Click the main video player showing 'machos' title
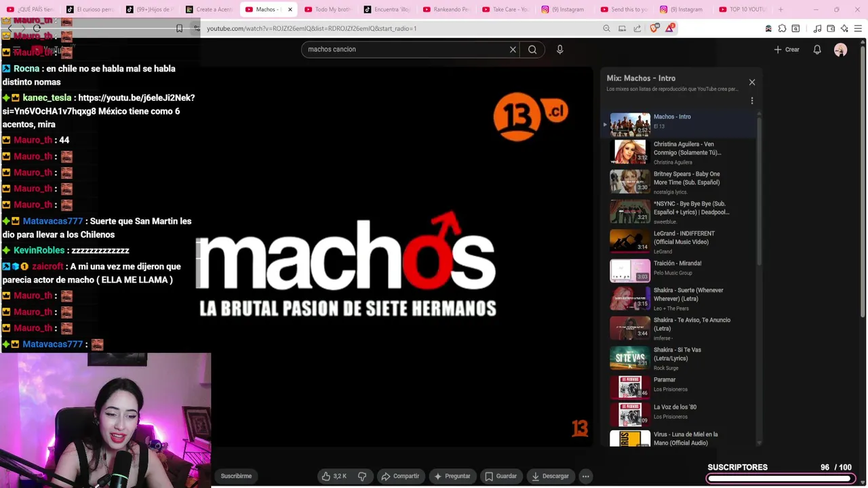The width and height of the screenshot is (868, 488). click(400, 256)
